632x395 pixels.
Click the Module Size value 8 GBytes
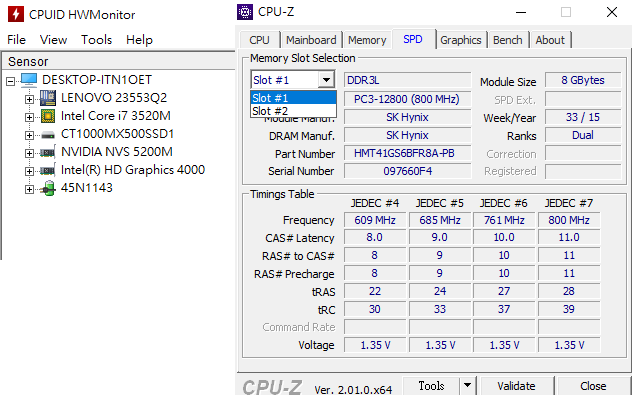pyautogui.click(x=583, y=80)
